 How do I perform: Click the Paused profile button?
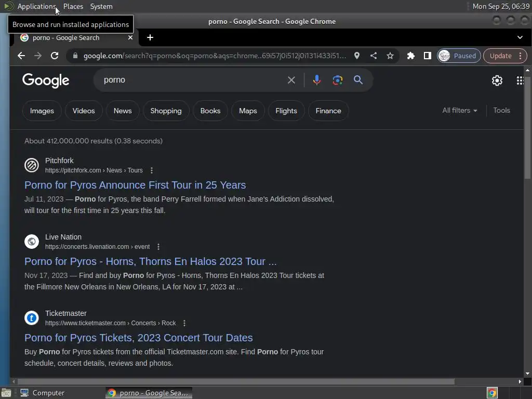coord(459,56)
